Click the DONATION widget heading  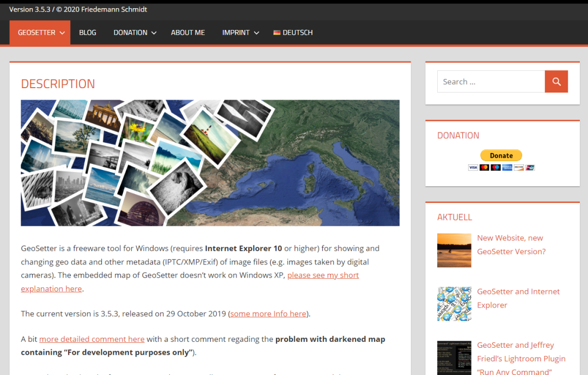click(458, 136)
